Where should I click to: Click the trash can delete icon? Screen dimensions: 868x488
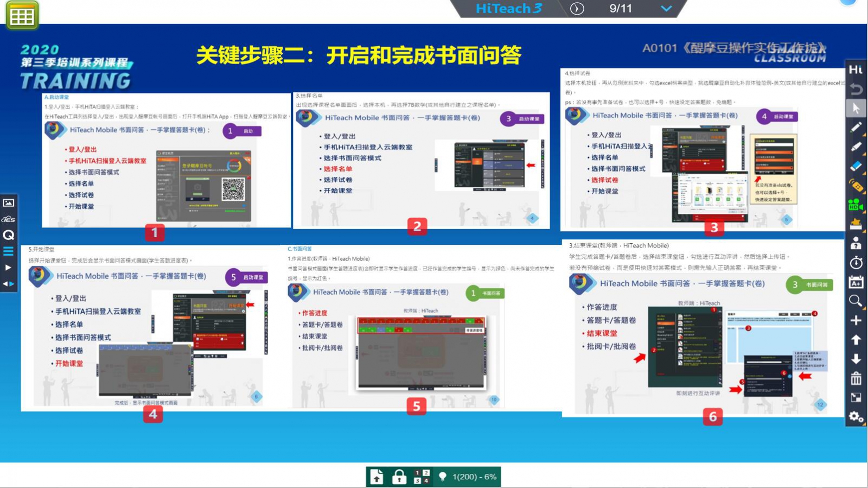pyautogui.click(x=856, y=378)
